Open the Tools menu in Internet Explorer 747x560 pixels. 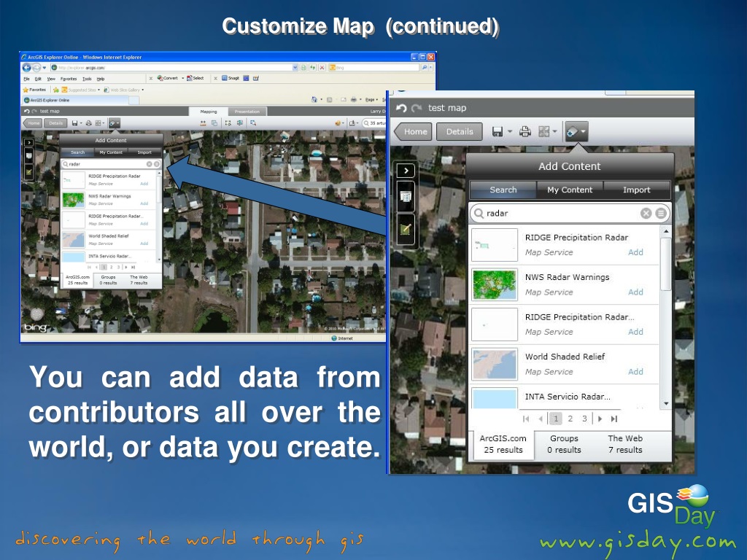point(88,79)
